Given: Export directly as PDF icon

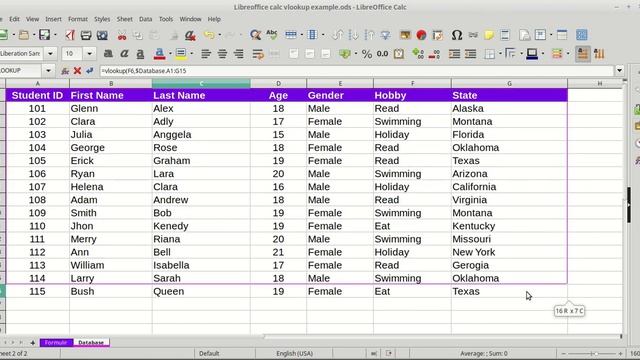Looking at the screenshot, I should (x=70, y=35).
